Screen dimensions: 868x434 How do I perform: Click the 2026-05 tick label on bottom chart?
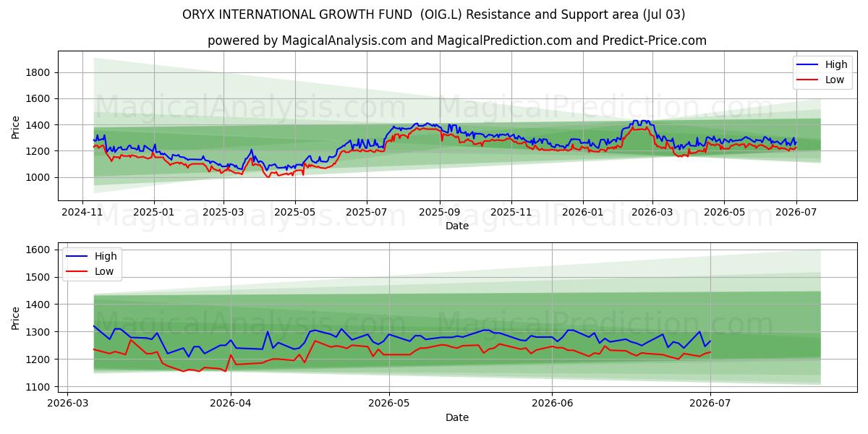point(389,404)
